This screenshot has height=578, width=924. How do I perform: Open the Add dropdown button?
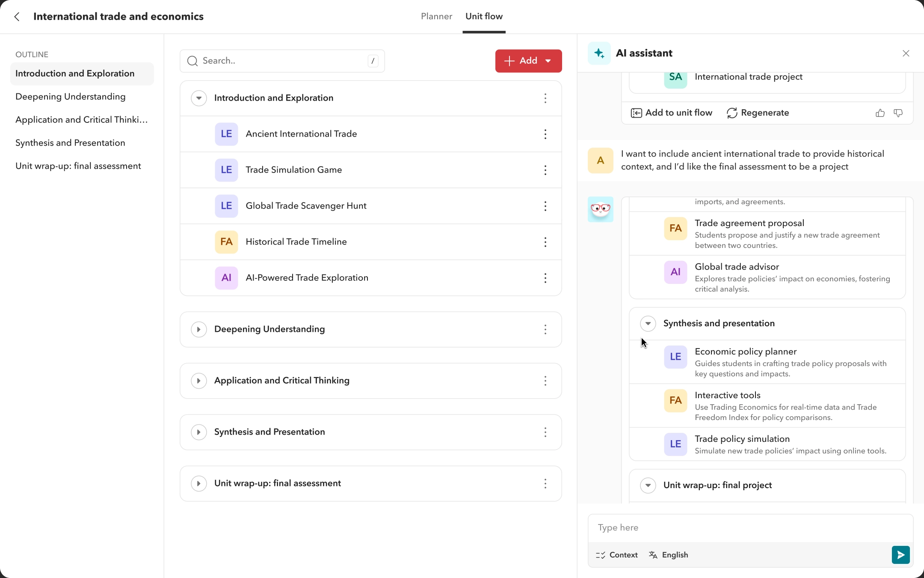[x=528, y=61]
